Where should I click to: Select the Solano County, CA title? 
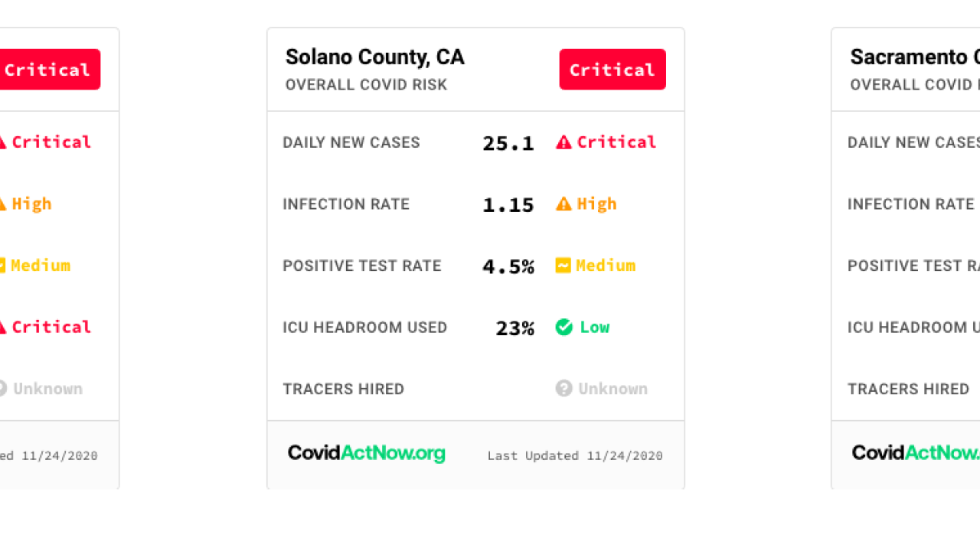click(374, 57)
